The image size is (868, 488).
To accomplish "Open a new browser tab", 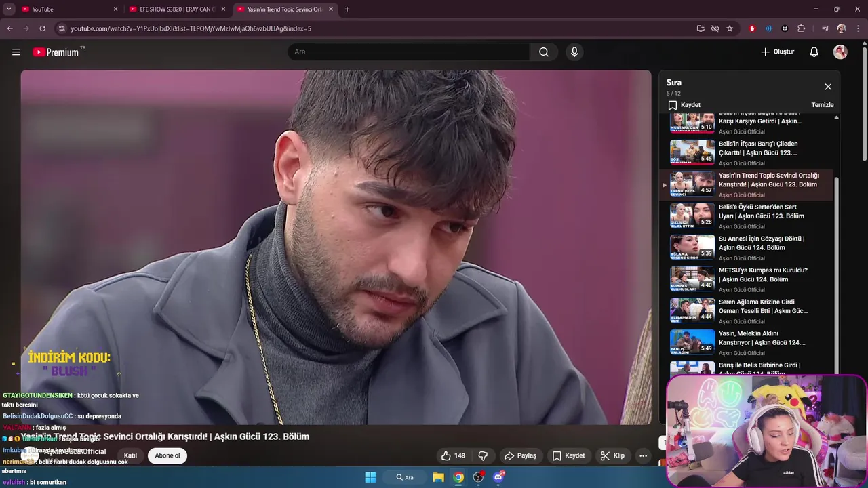I will 347,9.
